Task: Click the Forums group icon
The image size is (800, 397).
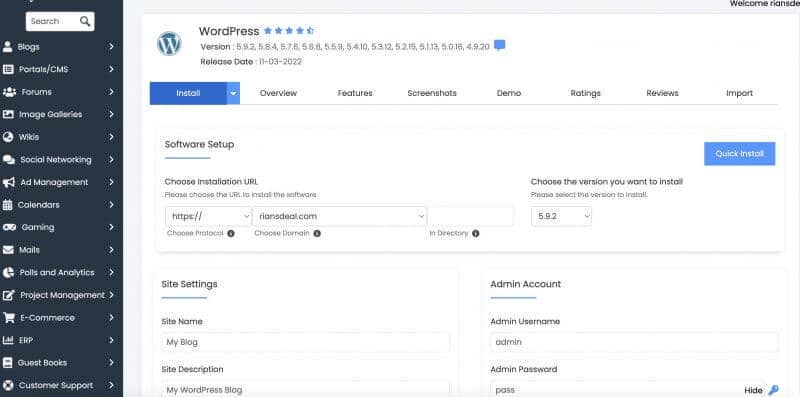Action: (x=9, y=92)
